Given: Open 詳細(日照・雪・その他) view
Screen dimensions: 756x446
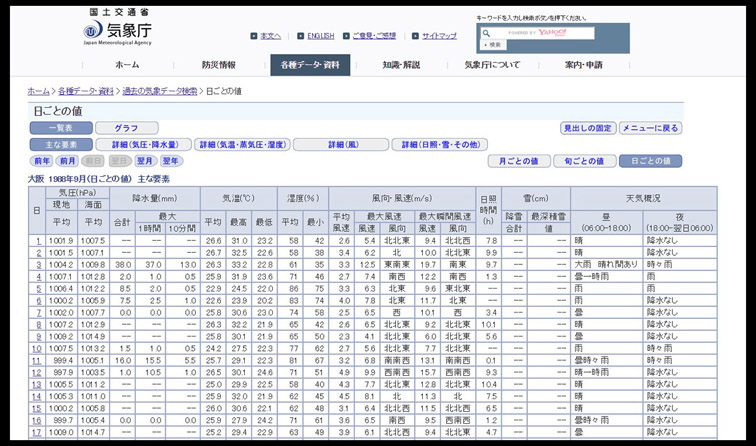Looking at the screenshot, I should click(x=440, y=145).
